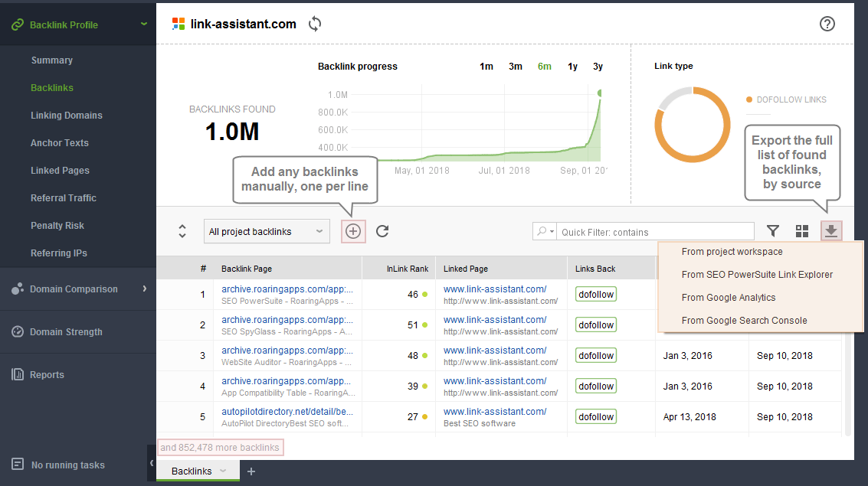Click the up-down expand arrows left of dropdown
This screenshot has height=486, width=868.
coord(182,231)
